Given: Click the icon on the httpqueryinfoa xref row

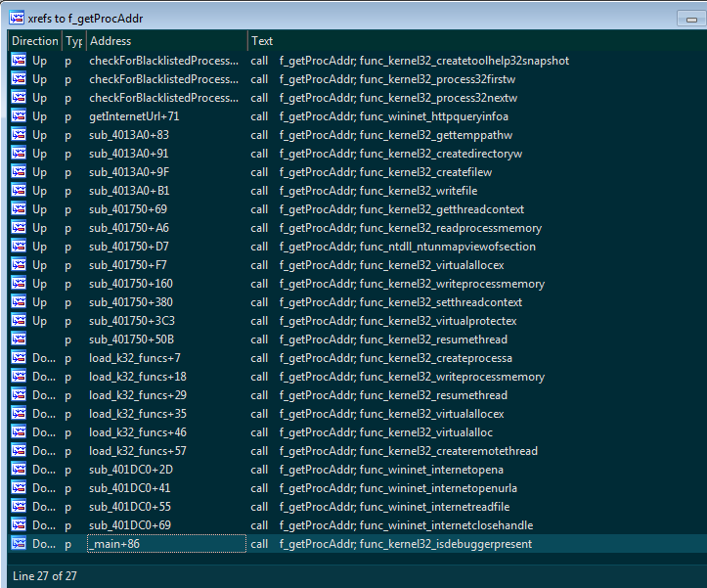Looking at the screenshot, I should (19, 115).
